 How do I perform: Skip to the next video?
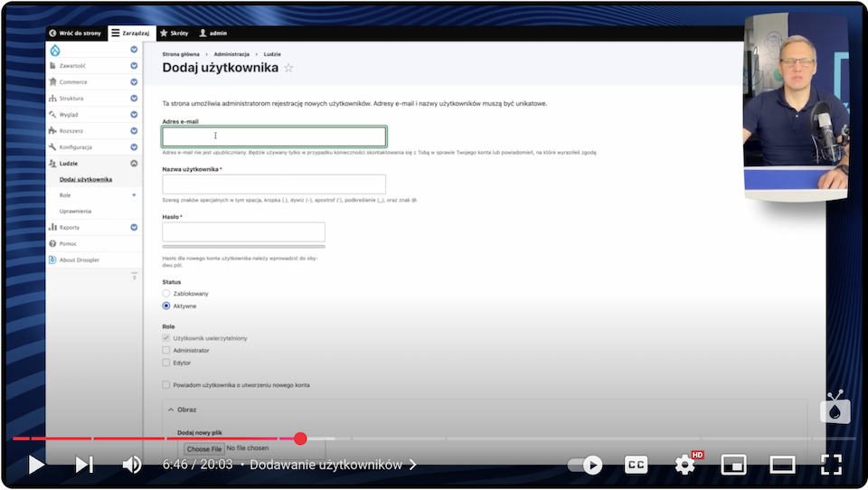(x=84, y=465)
